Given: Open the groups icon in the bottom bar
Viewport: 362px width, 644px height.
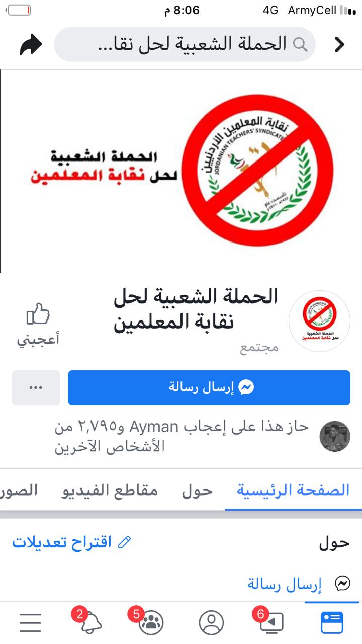Looking at the screenshot, I should (150, 623).
